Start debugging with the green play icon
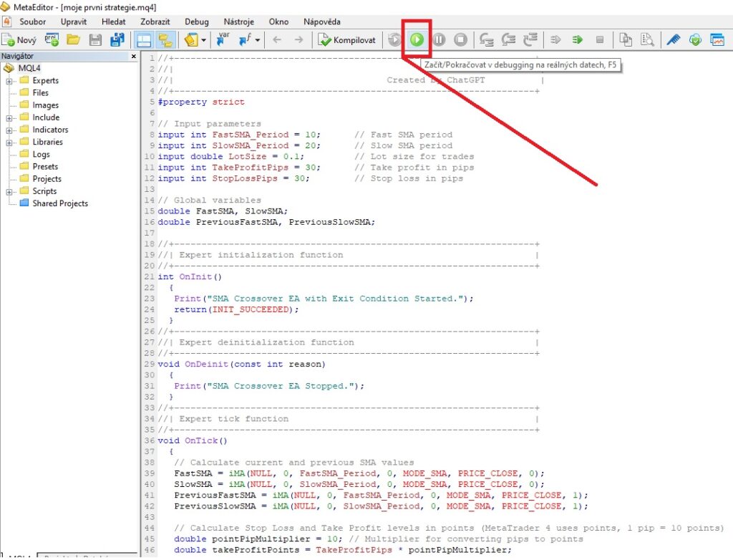 coord(417,40)
